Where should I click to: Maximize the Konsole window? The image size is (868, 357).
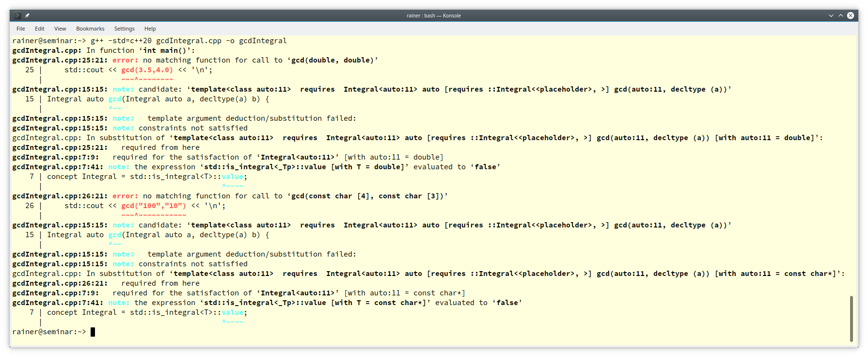841,16
